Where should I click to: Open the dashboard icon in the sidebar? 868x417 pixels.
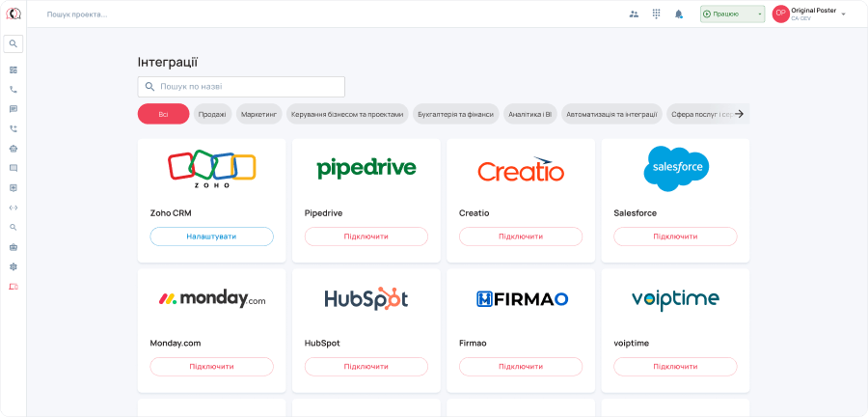coord(14,69)
